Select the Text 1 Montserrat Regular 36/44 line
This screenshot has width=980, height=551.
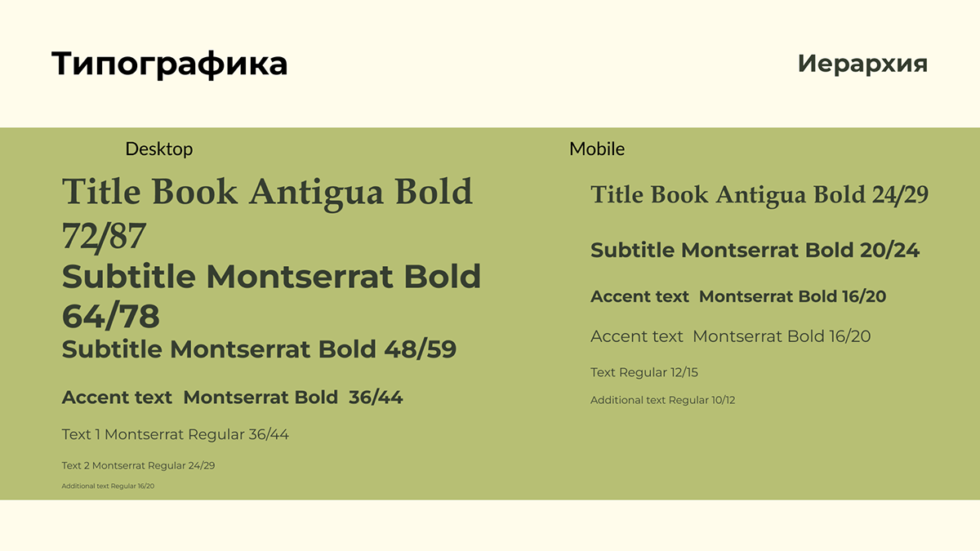pyautogui.click(x=175, y=434)
